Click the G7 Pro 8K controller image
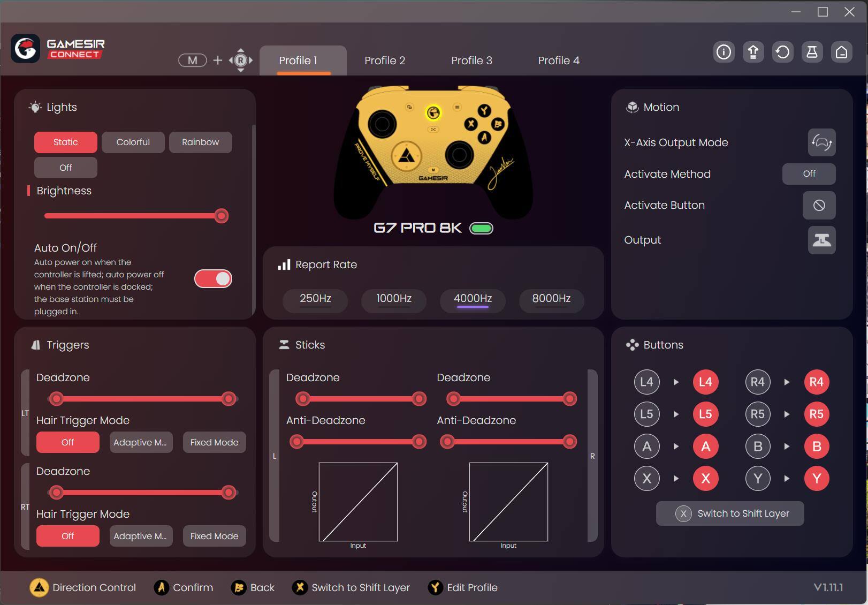This screenshot has width=868, height=605. [433, 153]
